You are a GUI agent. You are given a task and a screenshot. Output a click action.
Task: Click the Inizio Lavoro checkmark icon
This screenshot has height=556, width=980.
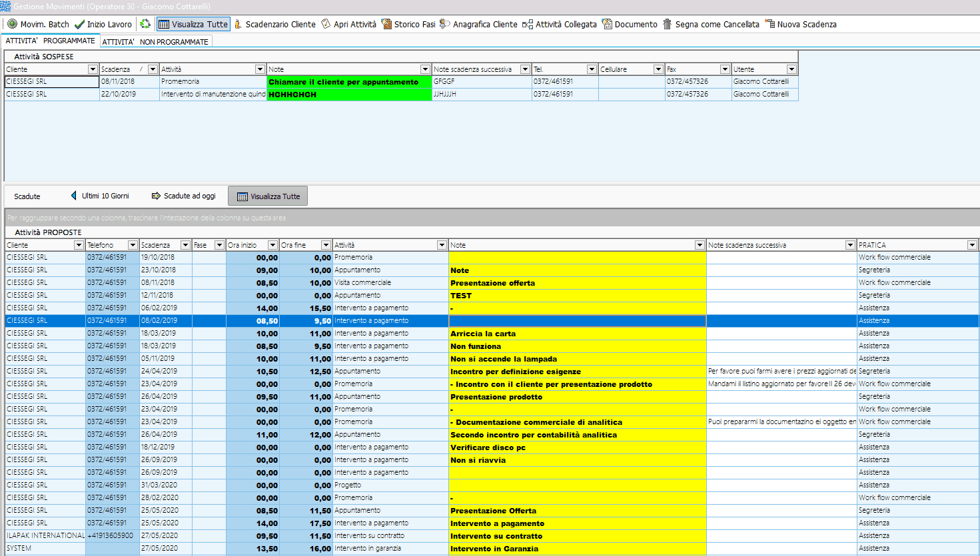(x=79, y=24)
